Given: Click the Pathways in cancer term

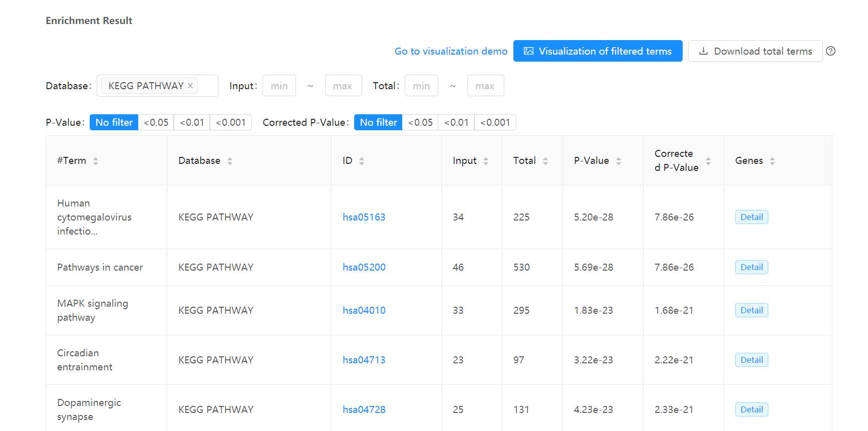Looking at the screenshot, I should 100,267.
